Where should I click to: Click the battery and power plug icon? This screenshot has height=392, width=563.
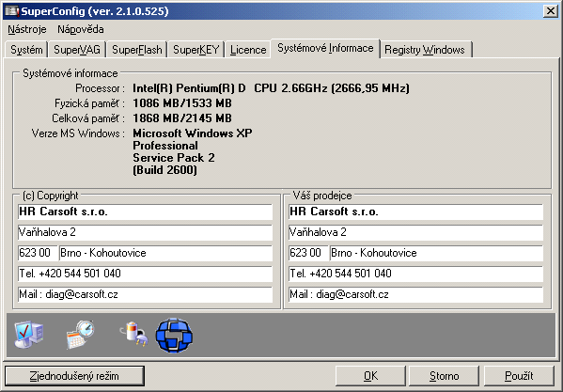134,334
